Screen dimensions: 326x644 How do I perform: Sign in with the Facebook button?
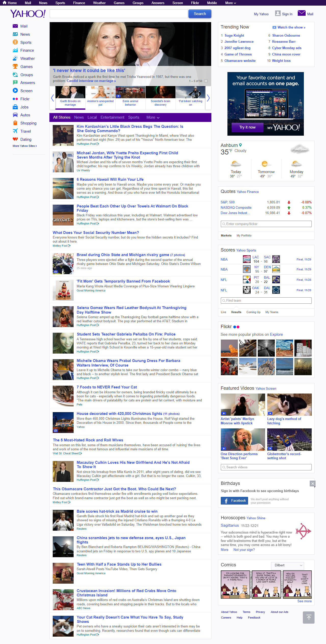(234, 501)
